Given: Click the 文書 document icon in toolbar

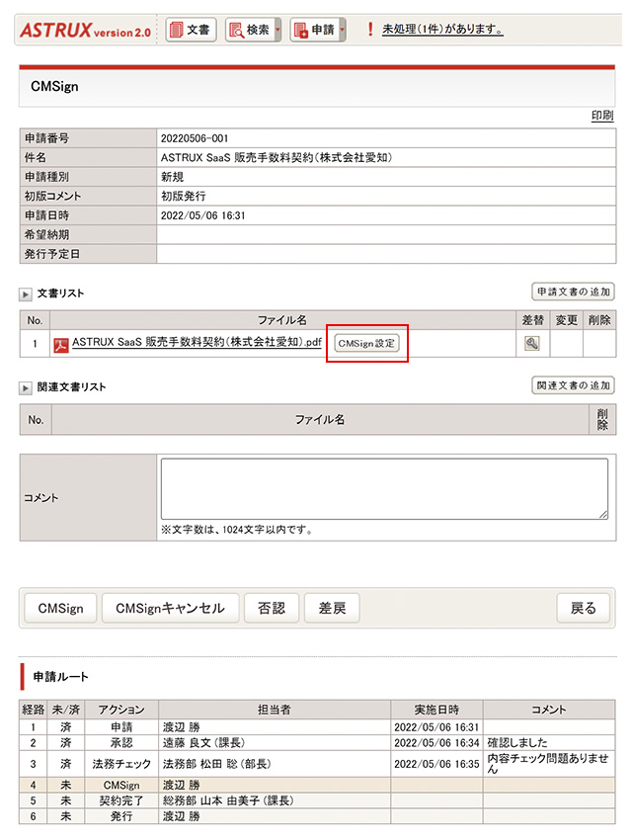Looking at the screenshot, I should tap(176, 30).
